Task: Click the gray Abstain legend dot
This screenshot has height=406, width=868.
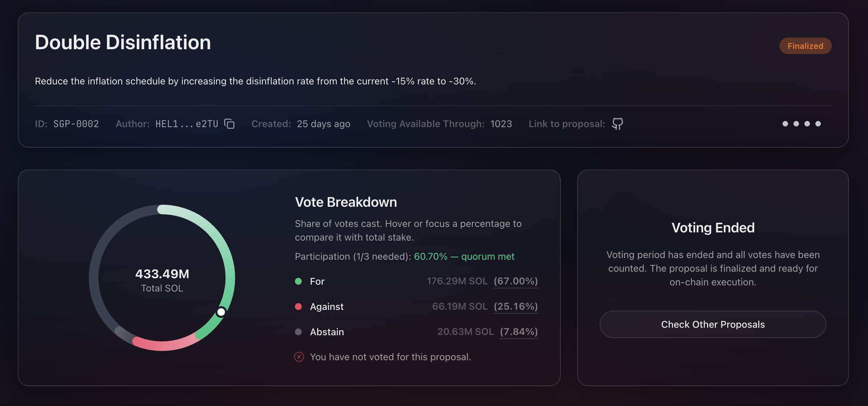Action: click(298, 332)
